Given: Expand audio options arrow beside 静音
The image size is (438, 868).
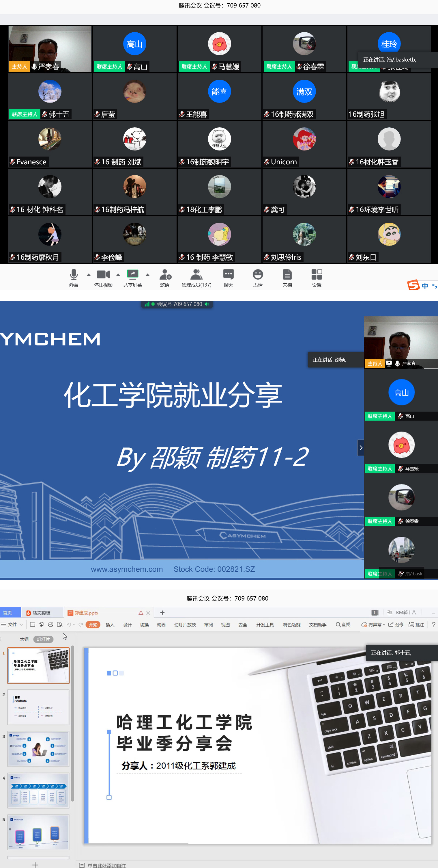Looking at the screenshot, I should coord(89,275).
